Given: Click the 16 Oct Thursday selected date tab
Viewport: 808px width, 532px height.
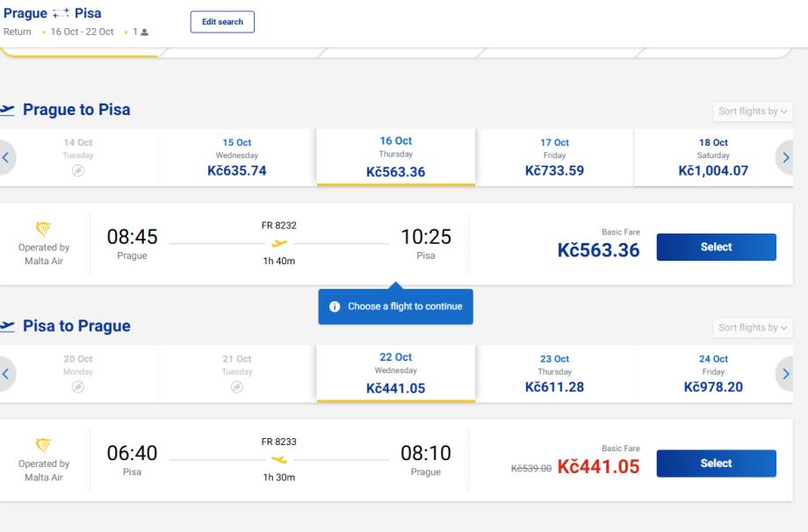Looking at the screenshot, I should click(x=395, y=157).
